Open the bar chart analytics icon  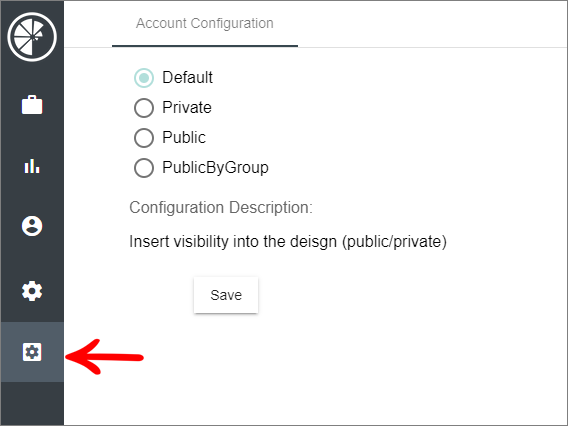coord(32,166)
